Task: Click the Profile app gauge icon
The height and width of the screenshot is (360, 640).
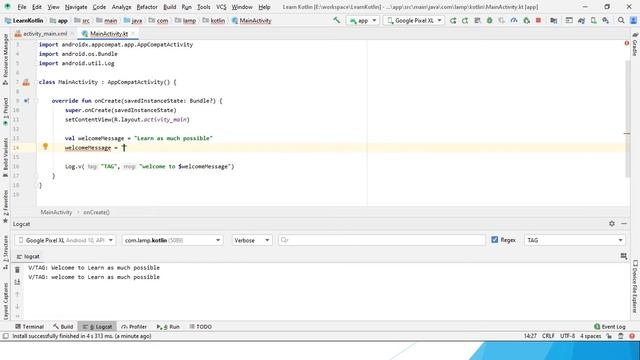Action: (x=514, y=20)
